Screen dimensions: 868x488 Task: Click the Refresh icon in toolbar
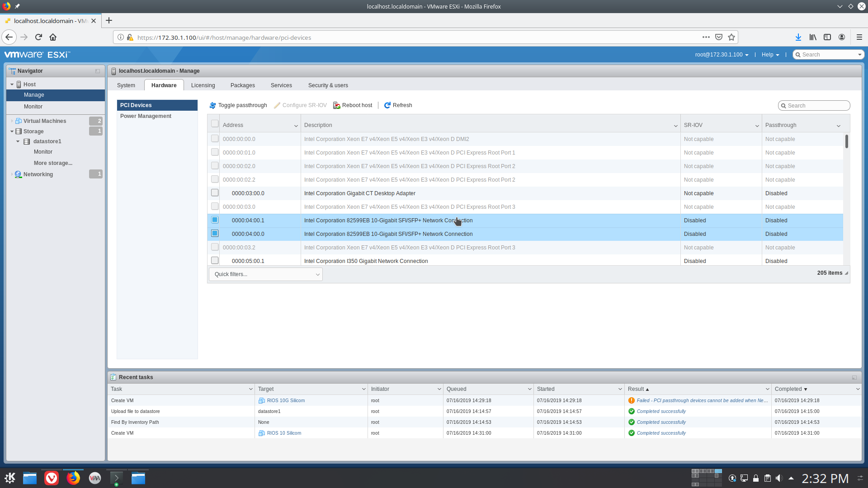tap(387, 105)
